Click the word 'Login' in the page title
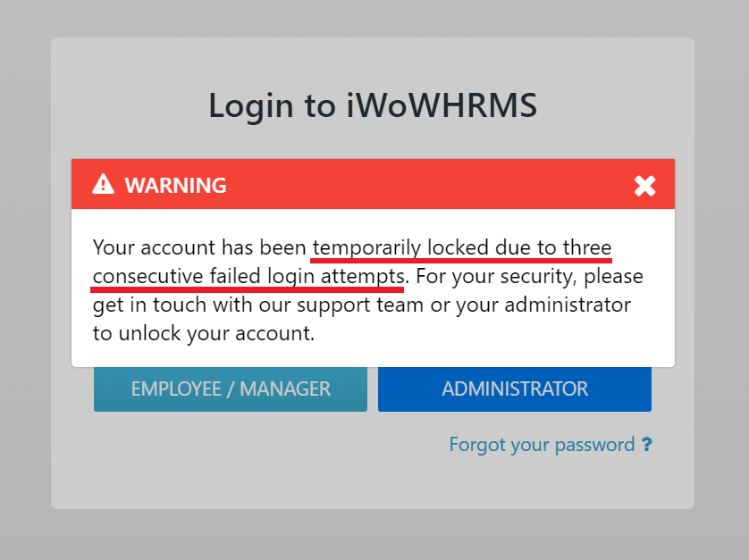Screen dimensions: 749x560 (251, 107)
